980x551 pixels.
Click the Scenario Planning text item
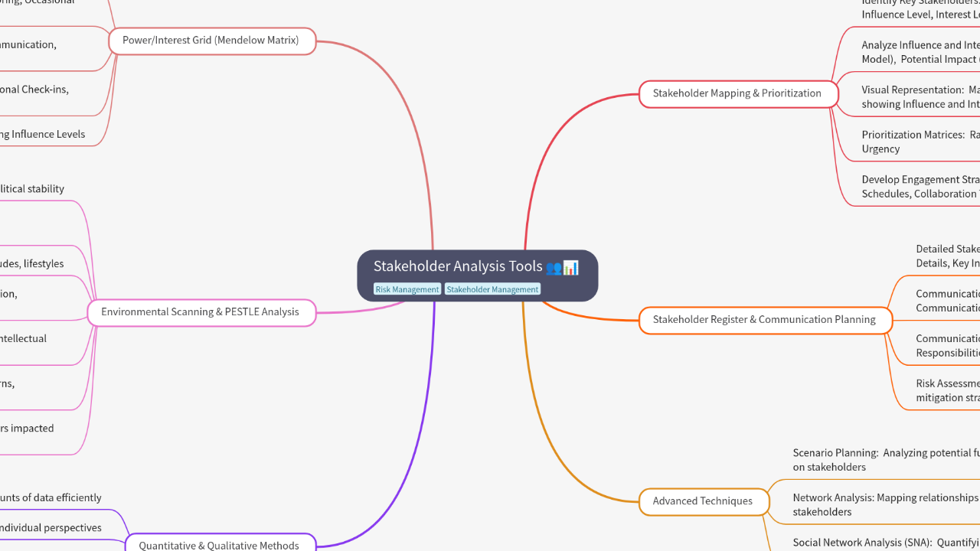point(887,460)
